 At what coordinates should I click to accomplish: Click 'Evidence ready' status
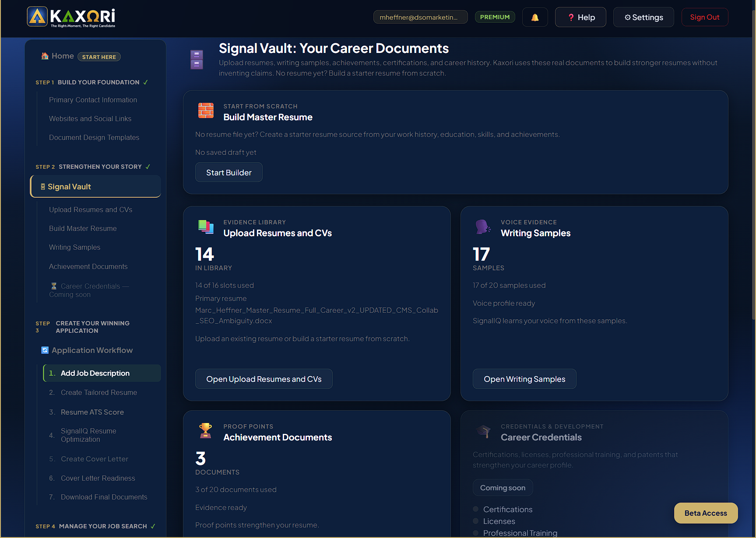221,507
